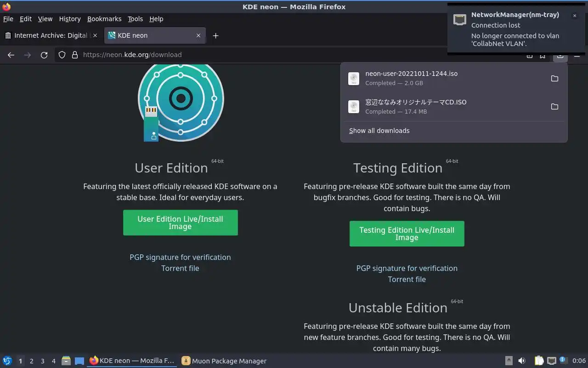Click Show all downloads

(379, 131)
